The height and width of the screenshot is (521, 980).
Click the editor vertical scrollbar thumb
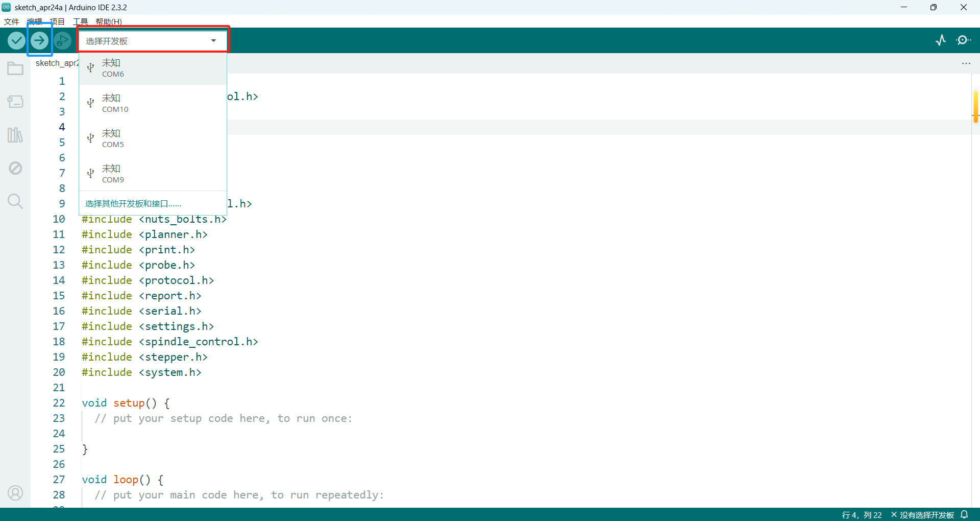point(975,106)
